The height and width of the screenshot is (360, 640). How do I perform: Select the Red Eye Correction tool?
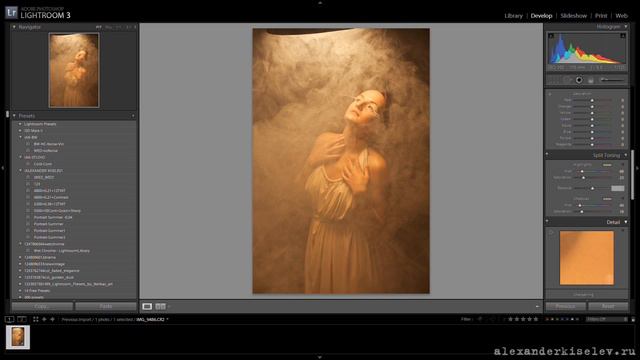coord(579,80)
